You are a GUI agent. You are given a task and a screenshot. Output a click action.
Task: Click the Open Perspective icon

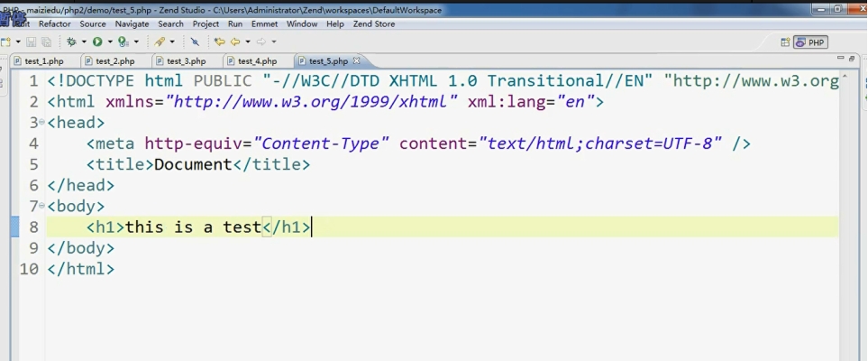click(785, 42)
